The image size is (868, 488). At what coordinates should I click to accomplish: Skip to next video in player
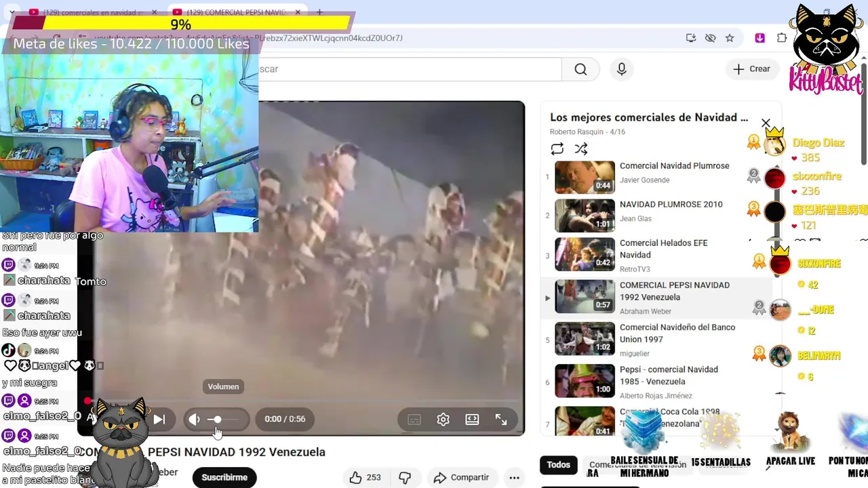pos(159,420)
